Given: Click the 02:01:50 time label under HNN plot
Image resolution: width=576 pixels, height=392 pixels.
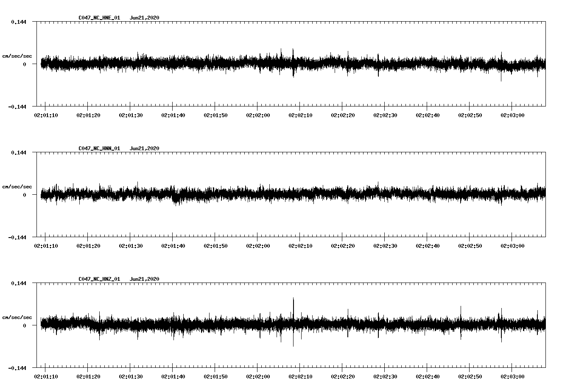Looking at the screenshot, I should click(x=215, y=246).
